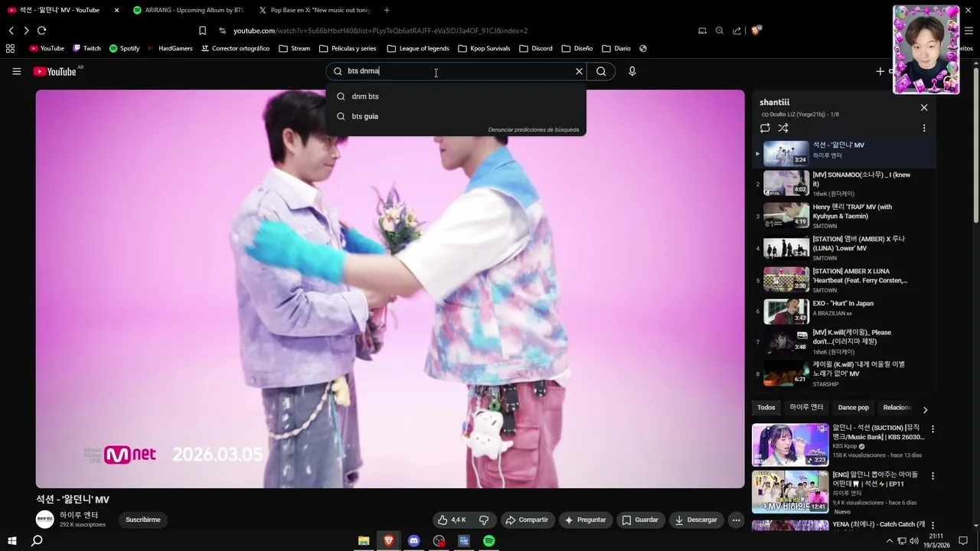Viewport: 980px width, 551px height.
Task: Close the shantiii playlist panel
Action: pyautogui.click(x=924, y=108)
